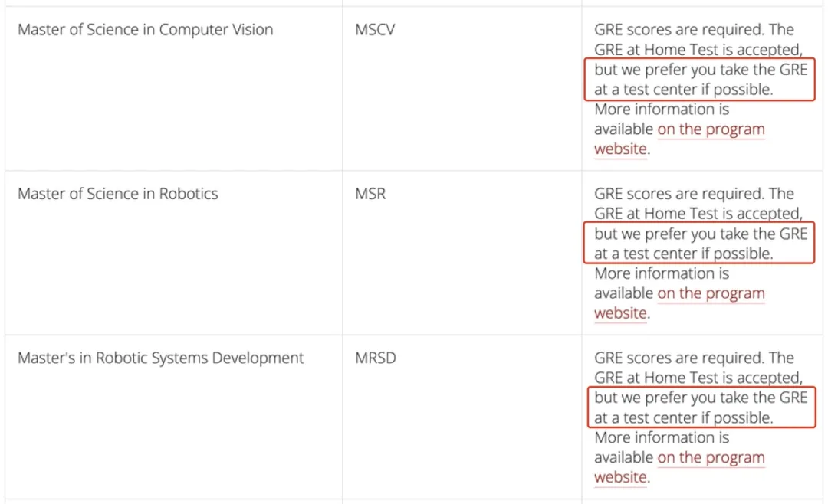The image size is (828, 504).
Task: Click the Master of Science in Computer Vision text
Action: (x=146, y=30)
